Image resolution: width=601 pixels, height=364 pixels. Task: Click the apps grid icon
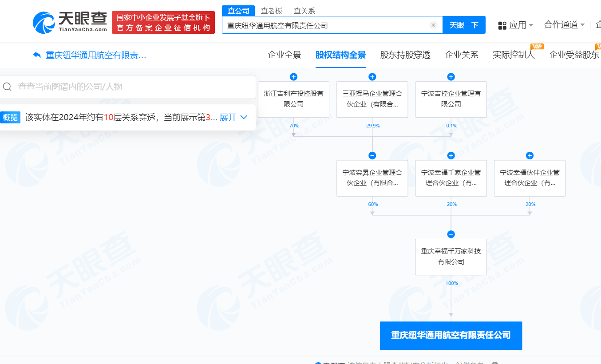502,25
